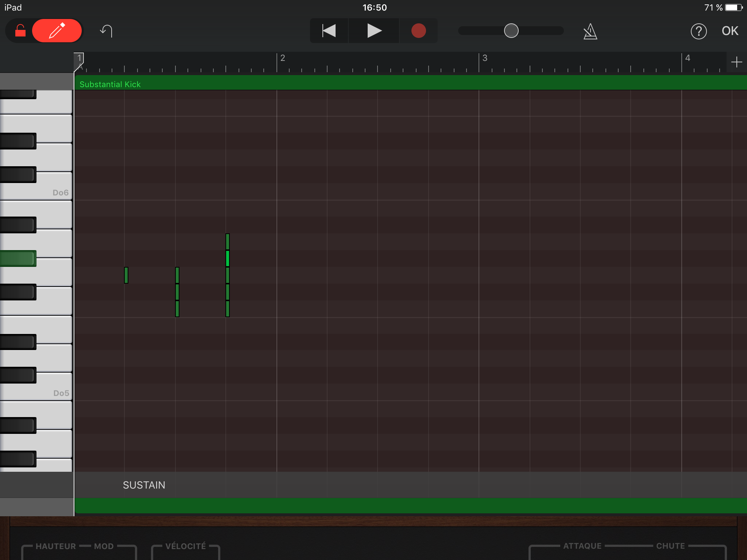The height and width of the screenshot is (560, 747).
Task: Tap the battery indicator in status bar
Action: 734,7
